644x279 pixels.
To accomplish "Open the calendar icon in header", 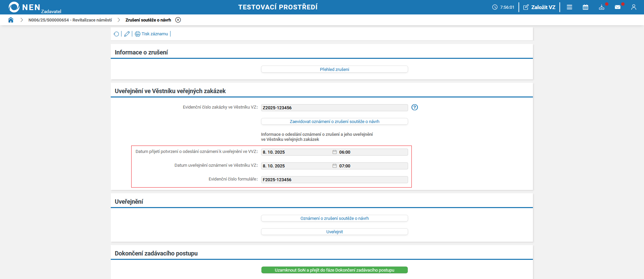I will click(586, 7).
